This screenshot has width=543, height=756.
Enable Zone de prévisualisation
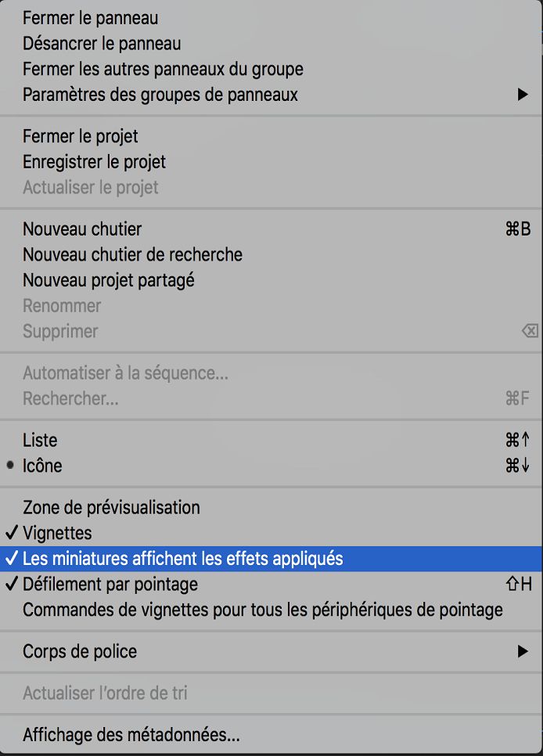click(111, 507)
